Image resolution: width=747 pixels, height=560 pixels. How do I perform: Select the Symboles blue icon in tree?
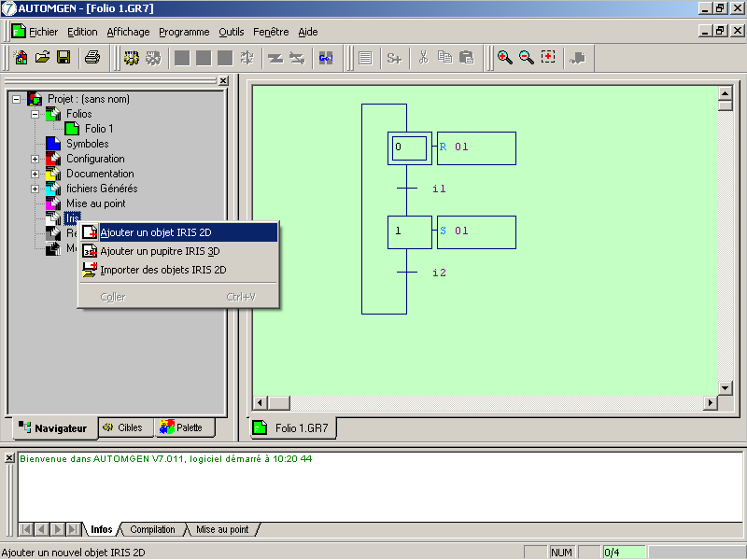pos(53,144)
